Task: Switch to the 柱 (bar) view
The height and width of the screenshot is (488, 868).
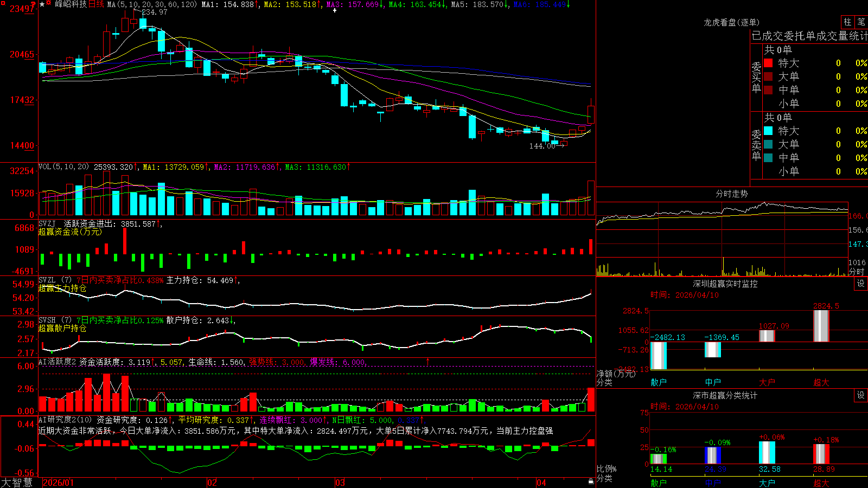Action: coord(847,22)
